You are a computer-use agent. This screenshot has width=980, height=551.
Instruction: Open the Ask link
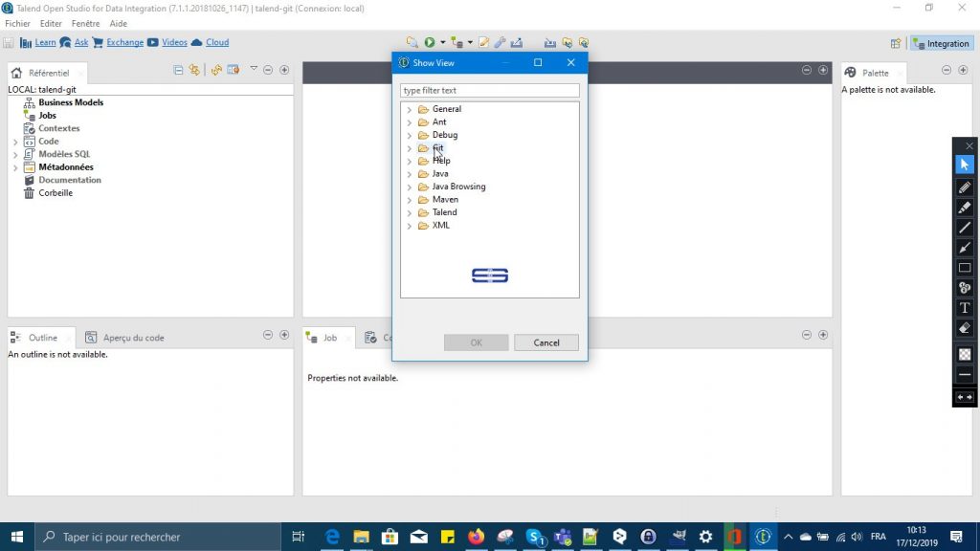tap(81, 42)
